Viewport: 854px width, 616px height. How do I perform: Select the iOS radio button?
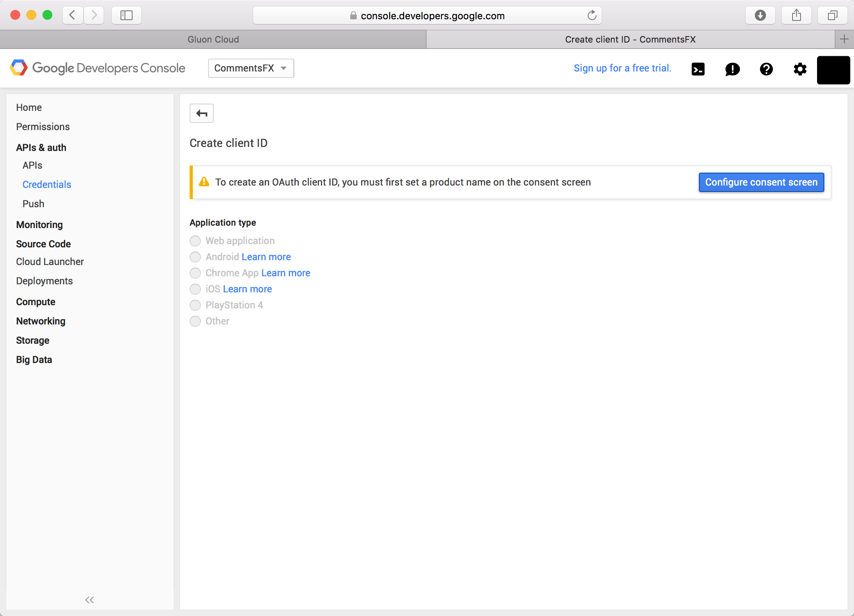195,289
